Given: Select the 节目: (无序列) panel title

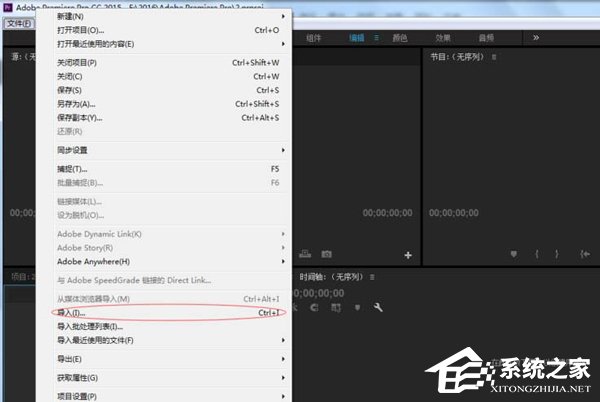Looking at the screenshot, I should pos(457,57).
